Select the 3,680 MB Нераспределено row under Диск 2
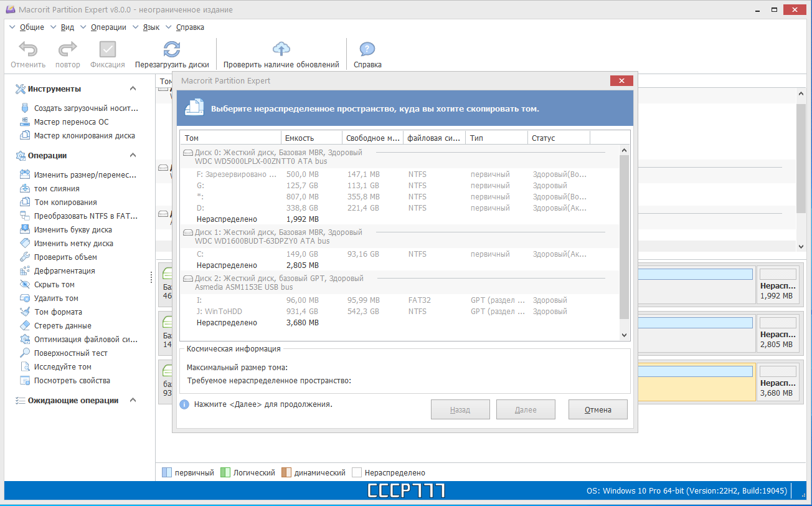Viewport: 812px width, 506px height. coord(400,323)
